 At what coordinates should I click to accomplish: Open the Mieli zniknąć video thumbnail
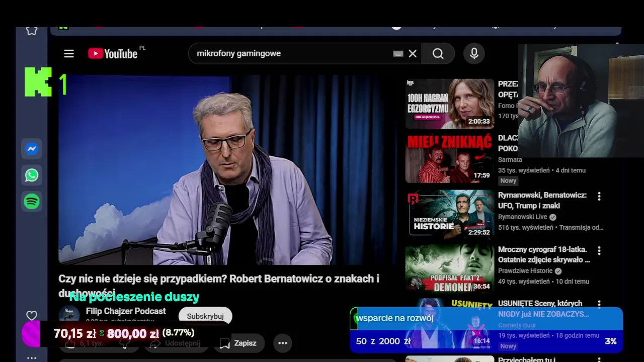[450, 158]
